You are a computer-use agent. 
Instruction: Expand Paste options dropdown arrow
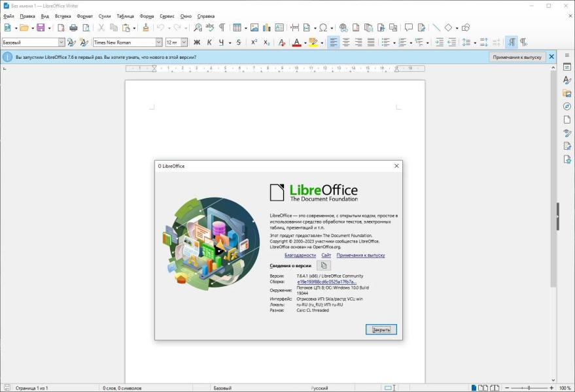coord(135,28)
